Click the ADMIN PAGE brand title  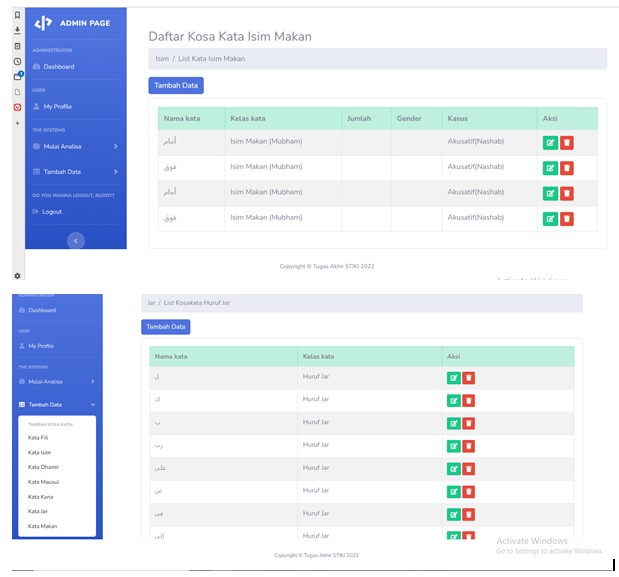[85, 23]
